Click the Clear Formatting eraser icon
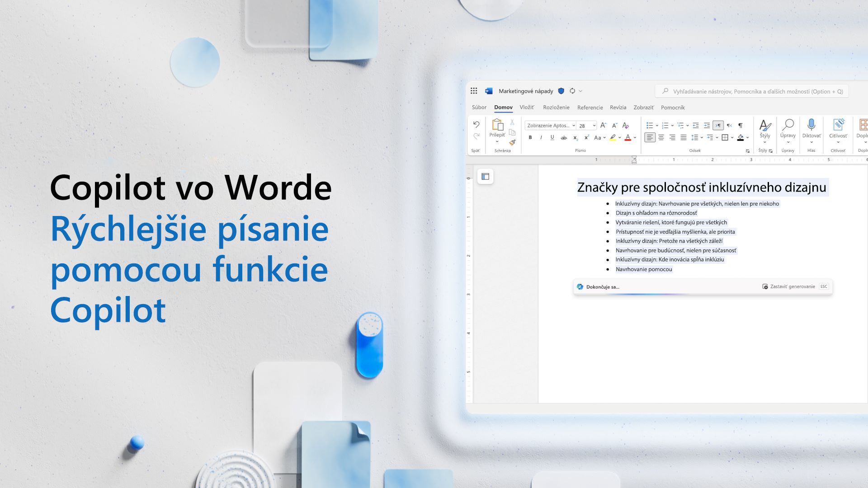 626,125
